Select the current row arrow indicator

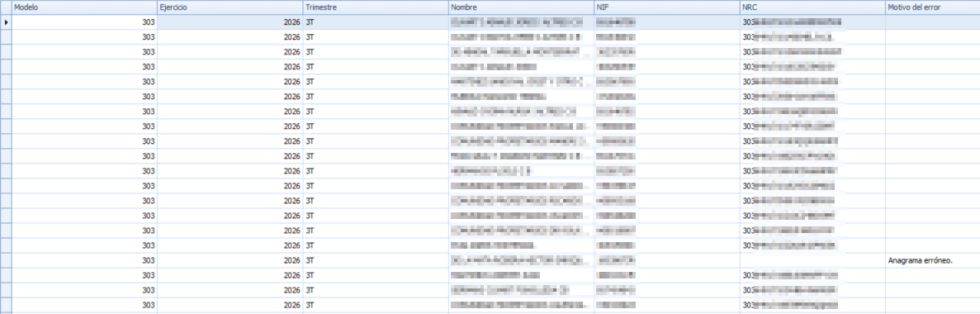point(6,21)
